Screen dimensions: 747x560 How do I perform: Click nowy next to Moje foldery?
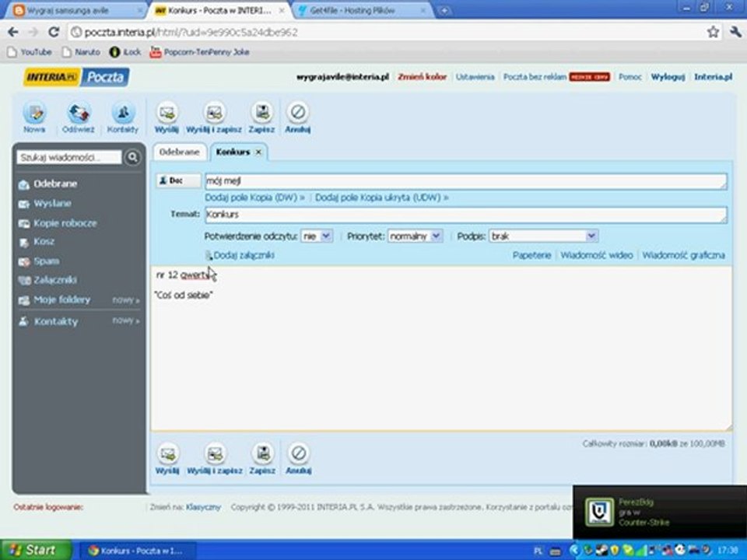pos(126,300)
